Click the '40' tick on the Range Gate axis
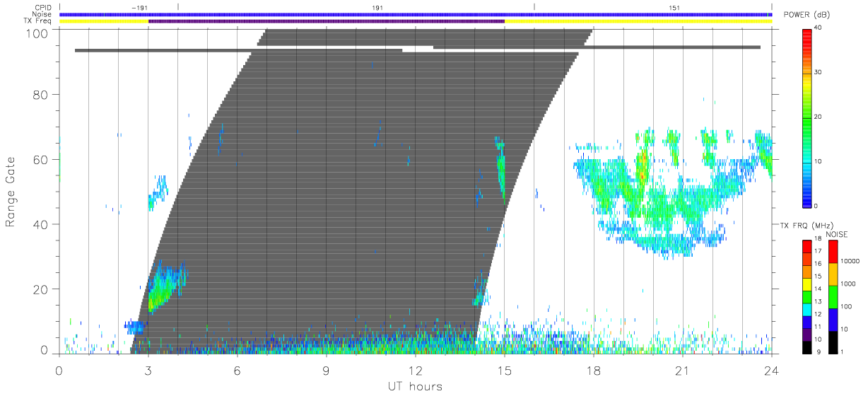 pos(42,225)
